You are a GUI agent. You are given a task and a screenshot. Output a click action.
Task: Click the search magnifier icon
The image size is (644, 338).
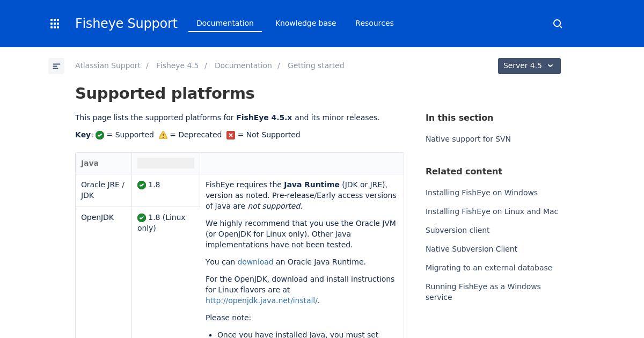(x=558, y=24)
